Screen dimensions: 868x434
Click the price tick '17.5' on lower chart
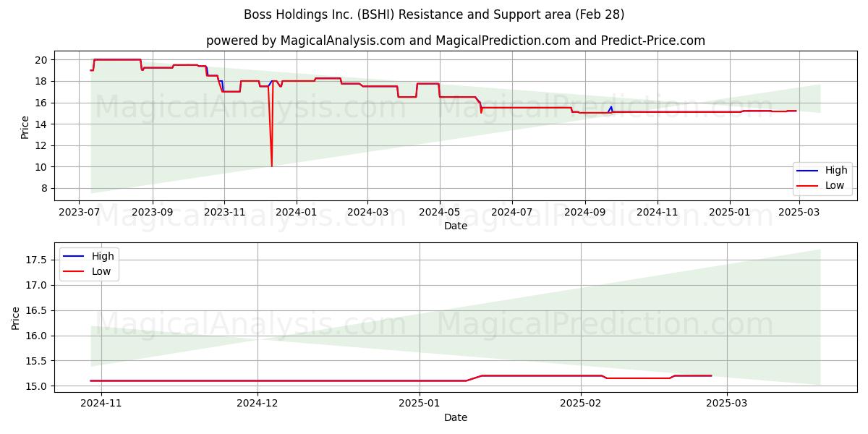(x=37, y=260)
